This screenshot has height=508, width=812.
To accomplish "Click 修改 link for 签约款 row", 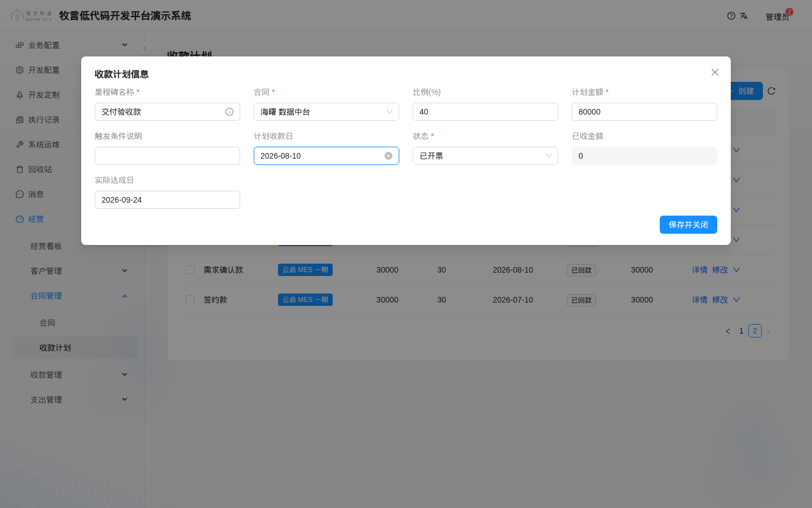I will tap(720, 300).
